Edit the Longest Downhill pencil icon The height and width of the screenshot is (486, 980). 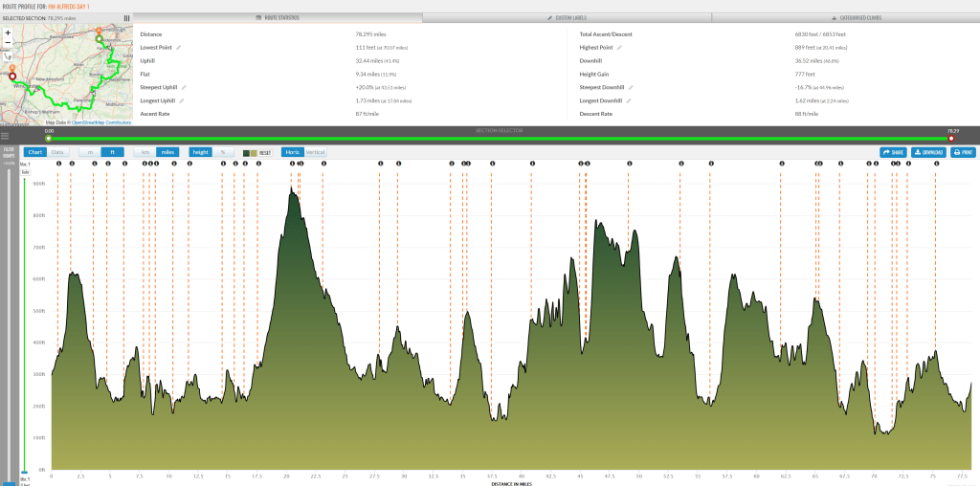[x=629, y=99]
